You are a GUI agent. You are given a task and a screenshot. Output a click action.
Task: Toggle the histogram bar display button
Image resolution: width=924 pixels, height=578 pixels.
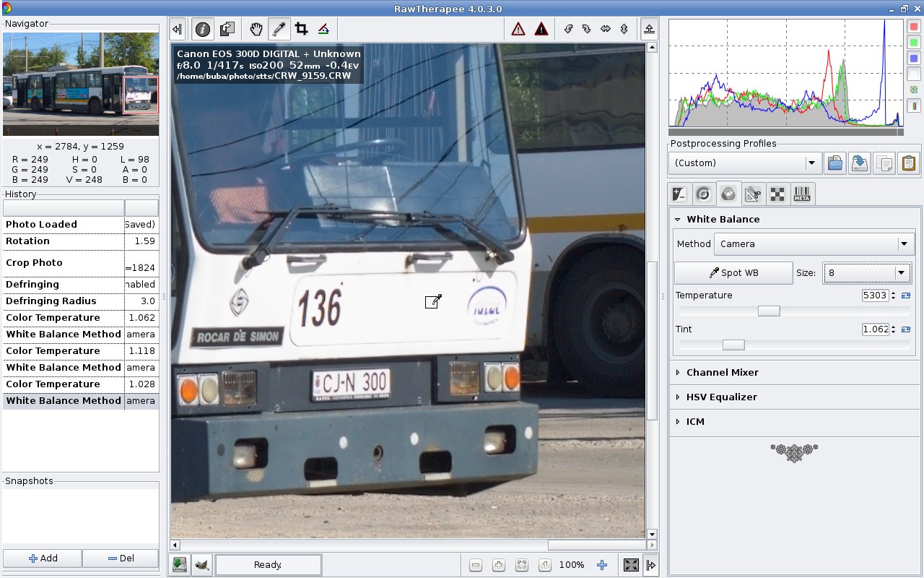914,105
